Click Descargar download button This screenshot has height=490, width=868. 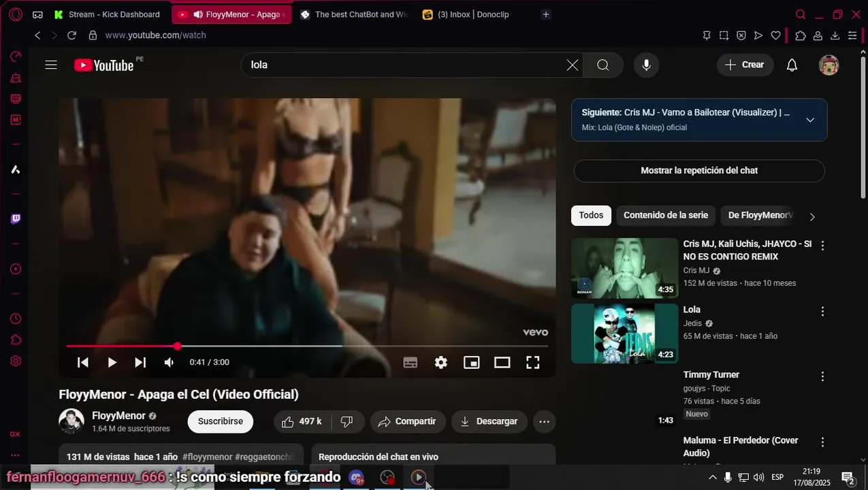pyautogui.click(x=489, y=421)
